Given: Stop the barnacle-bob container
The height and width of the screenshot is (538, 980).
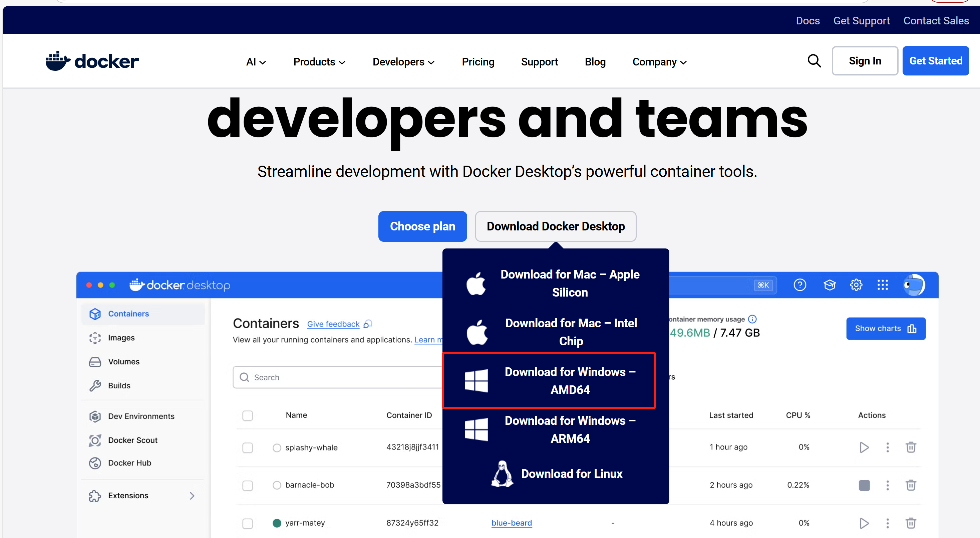Looking at the screenshot, I should (x=864, y=485).
